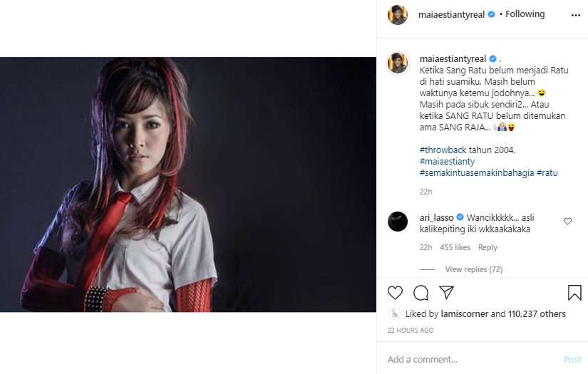Open ari_lasso's profile picture
Image resolution: width=588 pixels, height=374 pixels.
click(x=398, y=222)
